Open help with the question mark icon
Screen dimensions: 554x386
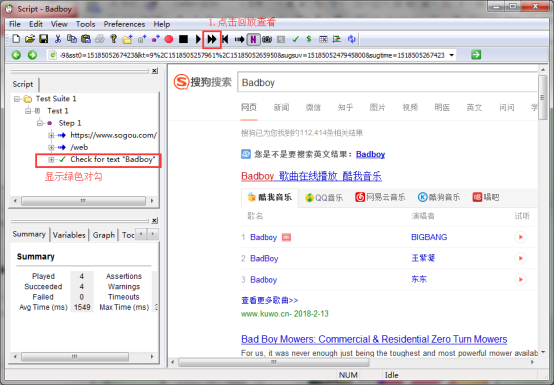(113, 39)
